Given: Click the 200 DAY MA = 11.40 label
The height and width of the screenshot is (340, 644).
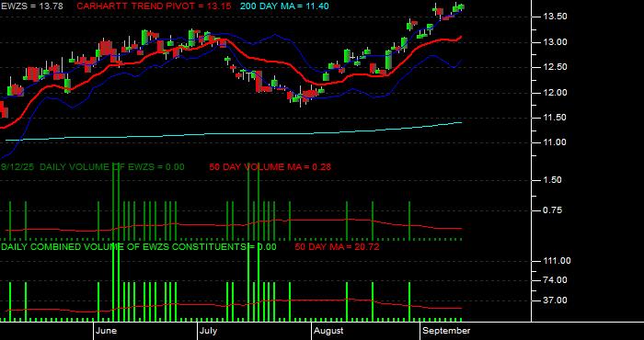Looking at the screenshot, I should pos(284,6).
